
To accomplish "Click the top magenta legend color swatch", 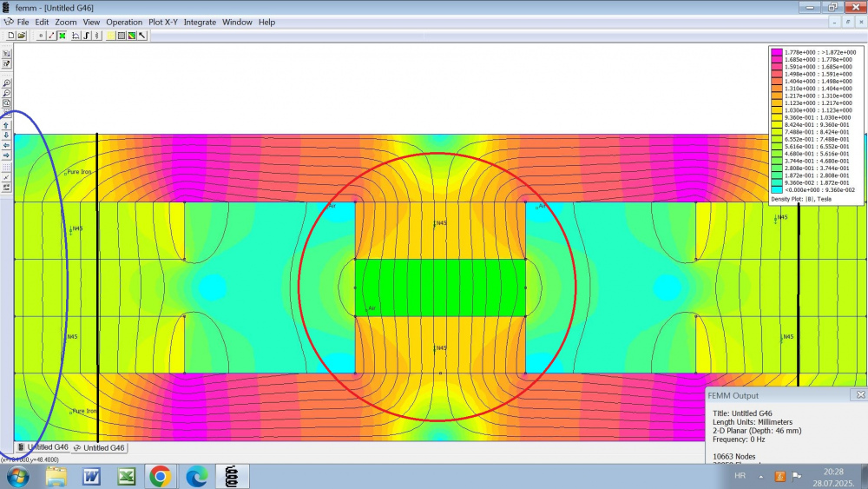I will pyautogui.click(x=777, y=52).
